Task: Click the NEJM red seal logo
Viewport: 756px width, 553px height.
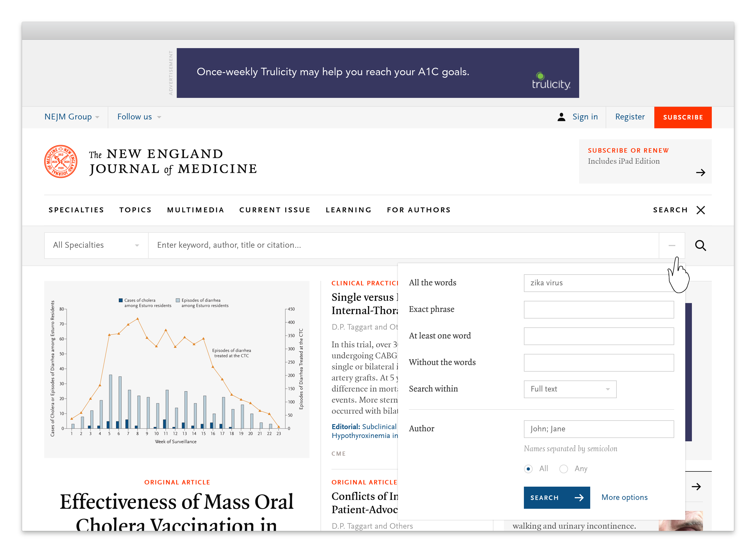Action: [61, 161]
